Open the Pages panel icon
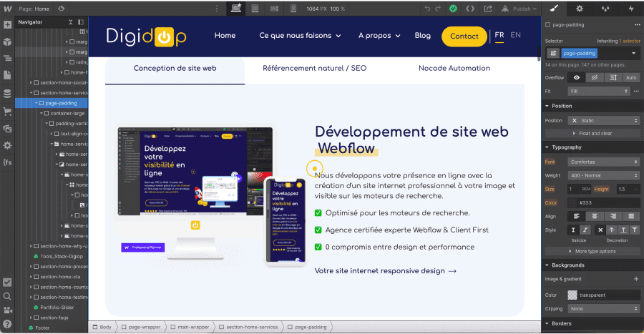Image resolution: width=644 pixels, height=334 pixels. [x=7, y=75]
